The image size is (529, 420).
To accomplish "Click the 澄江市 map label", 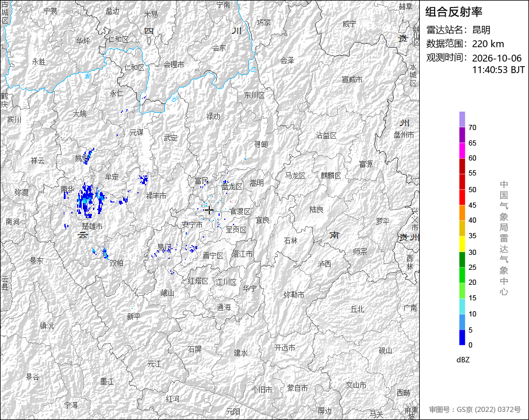I will (242, 254).
